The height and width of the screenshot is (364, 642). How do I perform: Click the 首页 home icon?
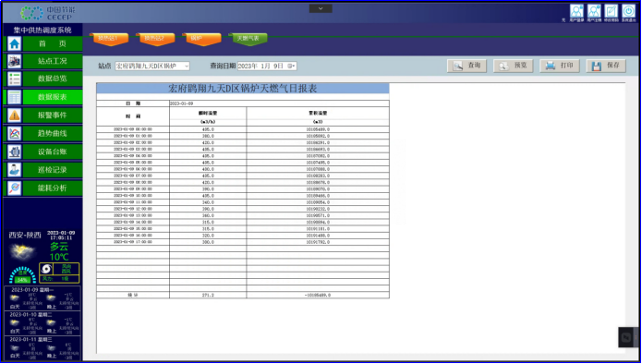(x=15, y=43)
